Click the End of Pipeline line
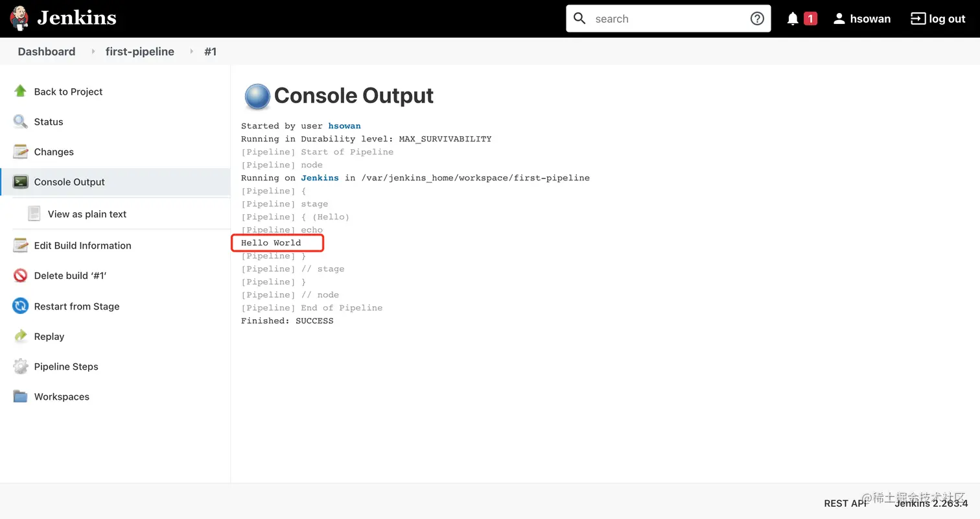The image size is (980, 519). (312, 308)
